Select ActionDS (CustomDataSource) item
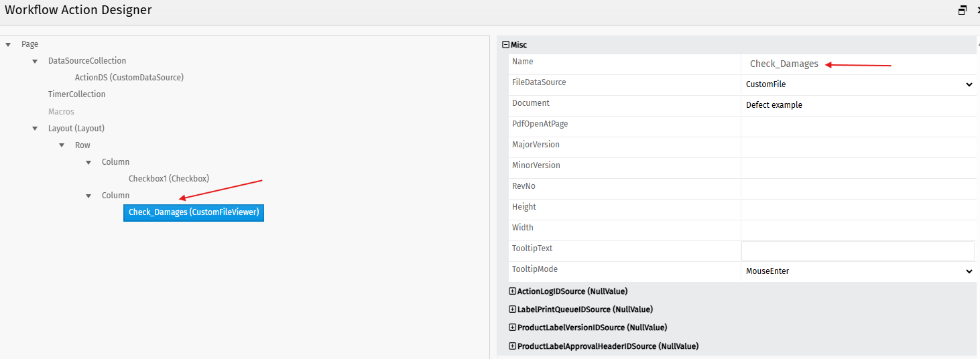 [129, 78]
